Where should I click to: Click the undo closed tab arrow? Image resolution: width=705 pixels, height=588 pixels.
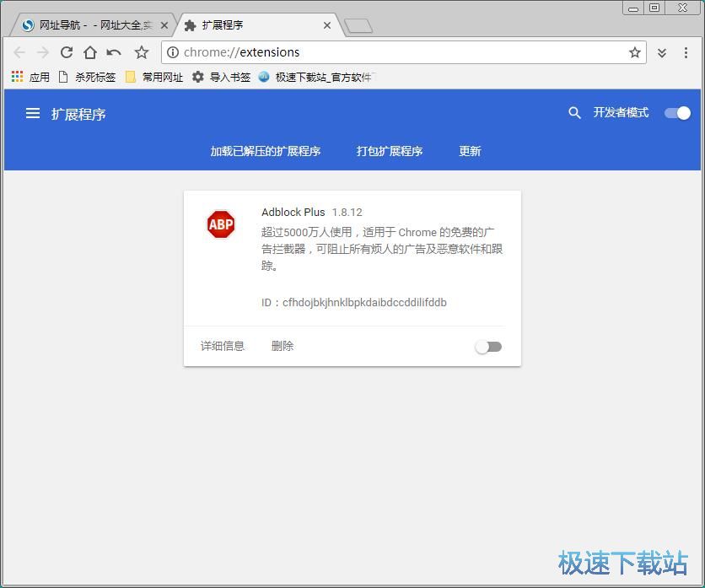[114, 53]
